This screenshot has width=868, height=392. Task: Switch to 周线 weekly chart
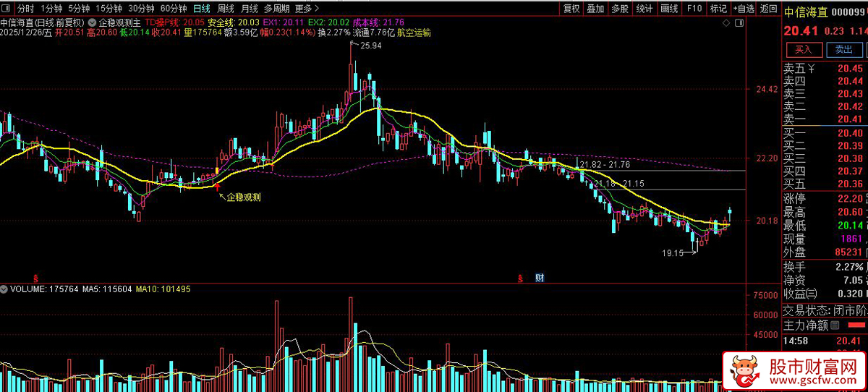(226, 9)
